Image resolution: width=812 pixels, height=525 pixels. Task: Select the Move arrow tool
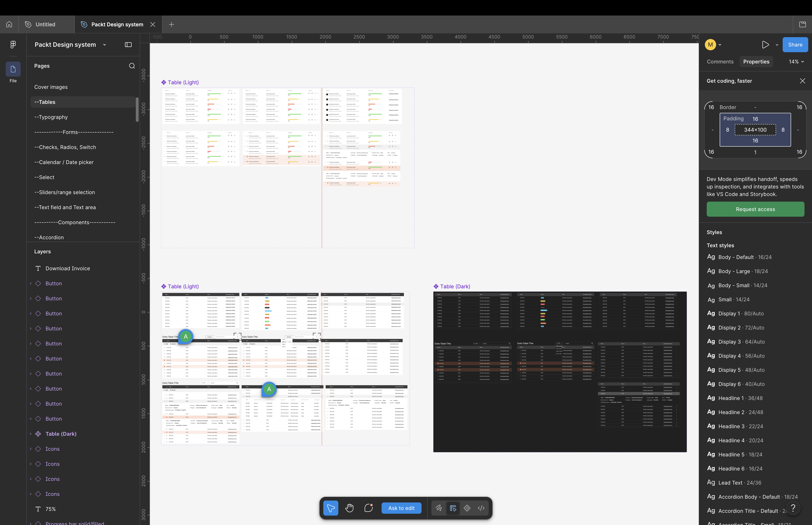pos(331,508)
